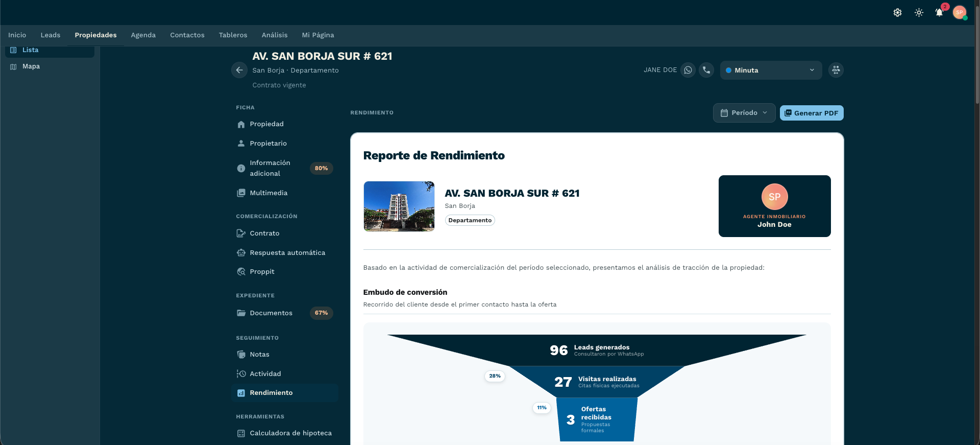This screenshot has width=980, height=445.
Task: Open the SP user avatar menu
Action: click(x=960, y=12)
